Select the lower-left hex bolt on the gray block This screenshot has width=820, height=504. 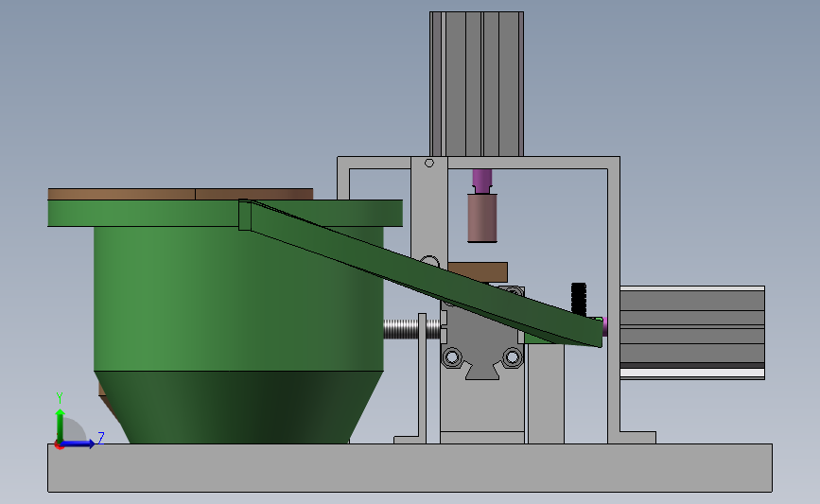coord(452,358)
